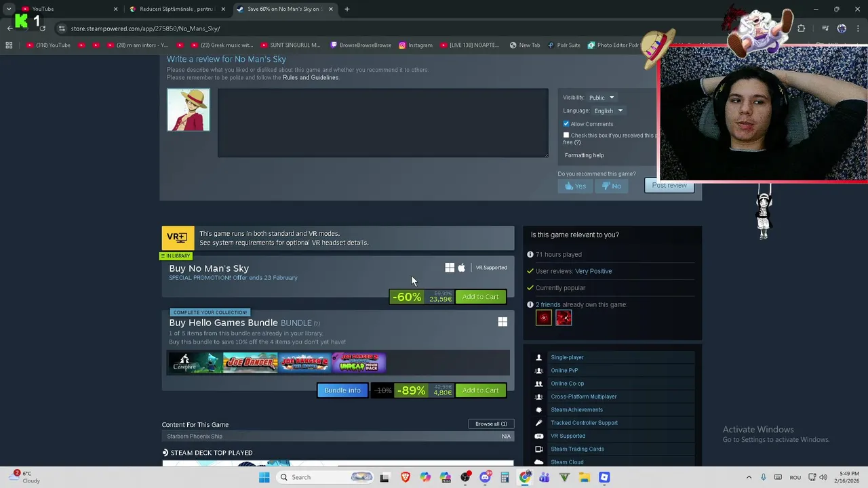Show hidden system tray icons chevron

tap(750, 477)
